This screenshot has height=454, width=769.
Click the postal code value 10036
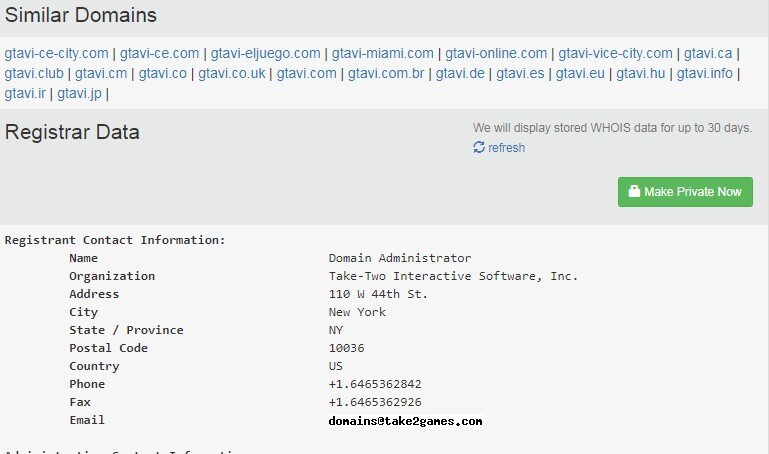pos(346,348)
